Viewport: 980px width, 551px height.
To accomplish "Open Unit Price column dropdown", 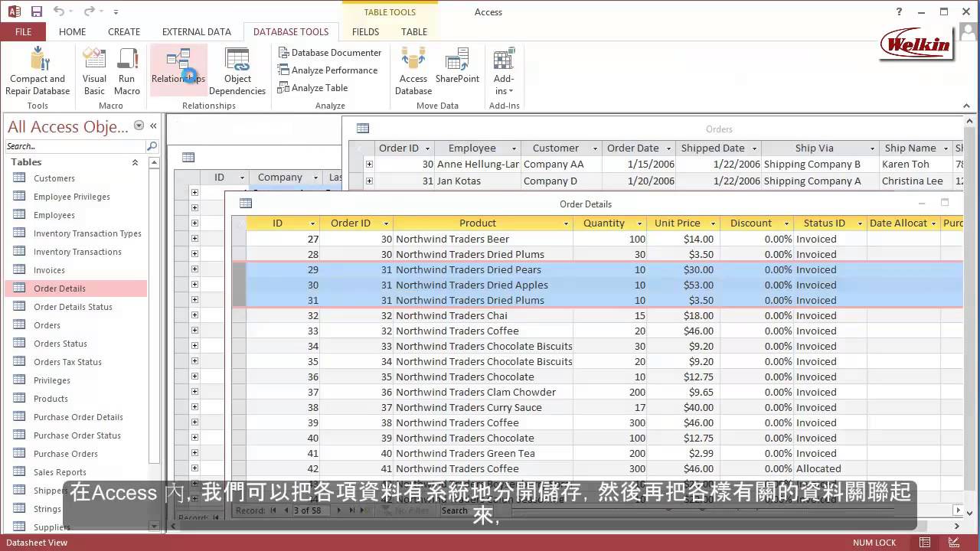I will coord(714,223).
